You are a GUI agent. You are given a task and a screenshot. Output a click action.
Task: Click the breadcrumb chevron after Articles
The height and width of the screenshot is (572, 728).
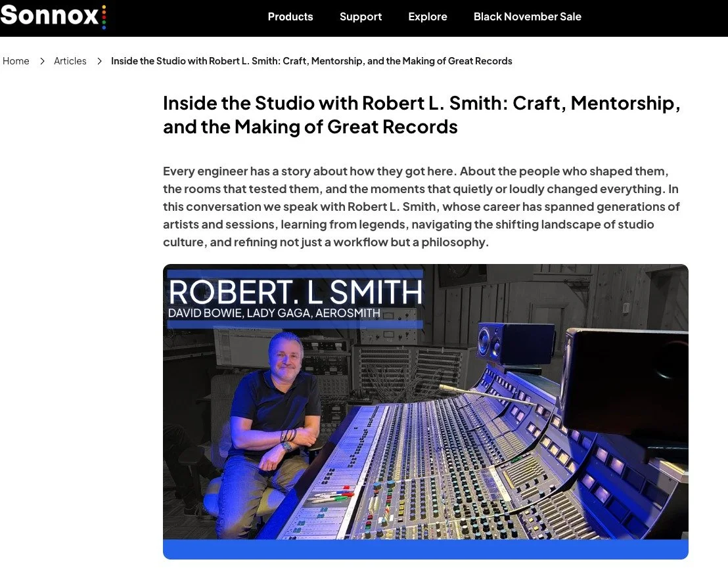point(99,61)
